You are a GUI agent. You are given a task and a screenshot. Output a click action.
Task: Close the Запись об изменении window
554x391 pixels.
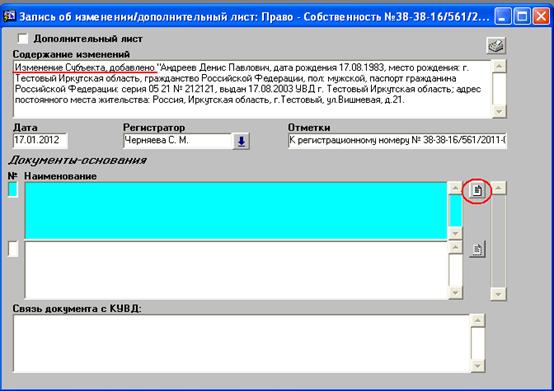tap(541, 16)
